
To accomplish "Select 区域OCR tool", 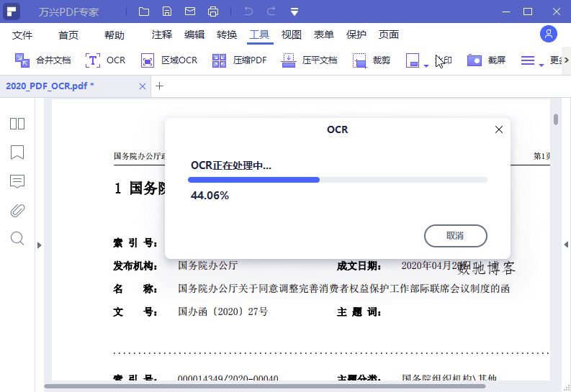I will point(169,60).
